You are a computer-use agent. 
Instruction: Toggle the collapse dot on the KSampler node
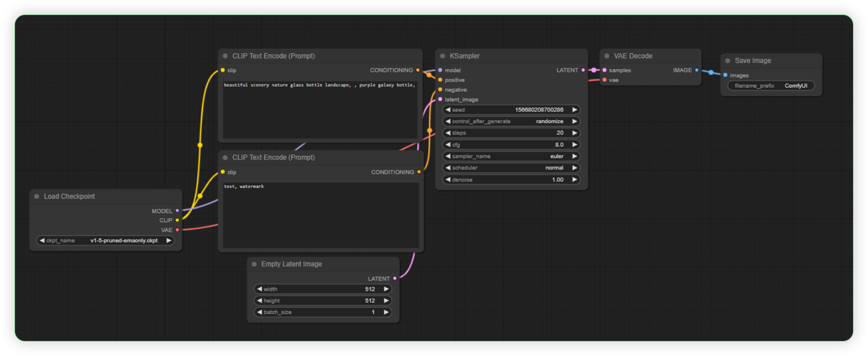tap(443, 56)
